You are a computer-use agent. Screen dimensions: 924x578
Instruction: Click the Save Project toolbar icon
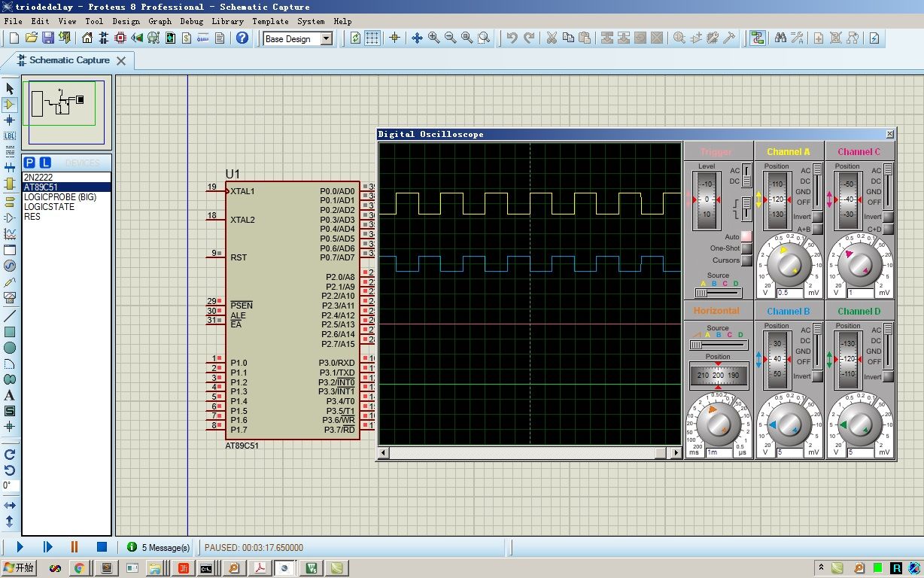[48, 38]
